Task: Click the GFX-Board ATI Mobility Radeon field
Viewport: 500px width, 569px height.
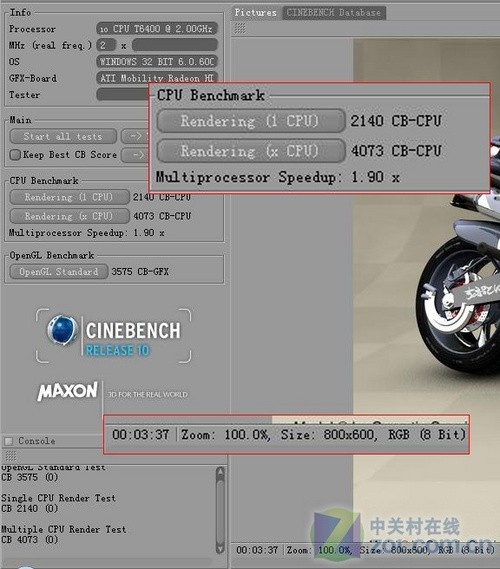Action: click(x=157, y=78)
